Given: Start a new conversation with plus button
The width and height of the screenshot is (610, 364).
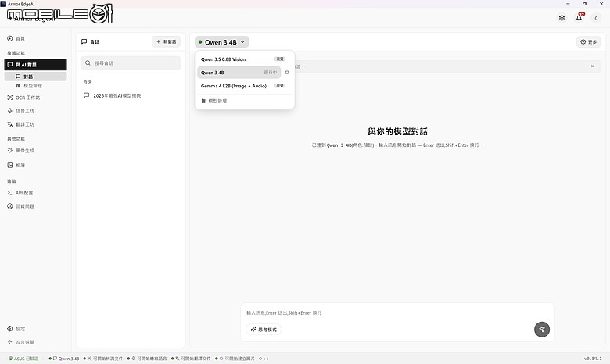Looking at the screenshot, I should (166, 41).
